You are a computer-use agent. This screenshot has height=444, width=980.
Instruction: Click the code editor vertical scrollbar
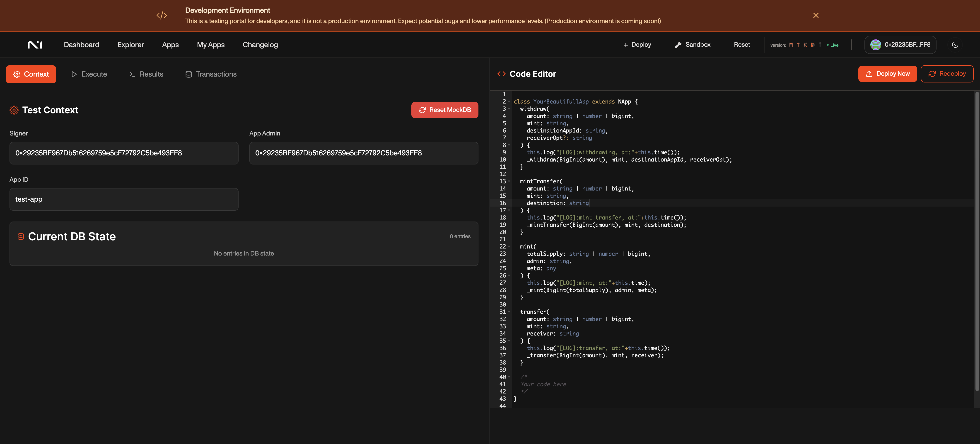(977, 241)
